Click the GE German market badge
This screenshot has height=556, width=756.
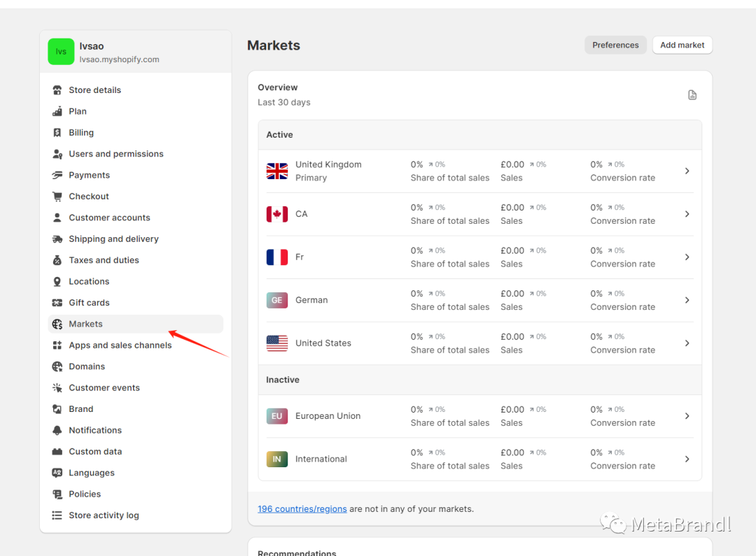click(277, 300)
